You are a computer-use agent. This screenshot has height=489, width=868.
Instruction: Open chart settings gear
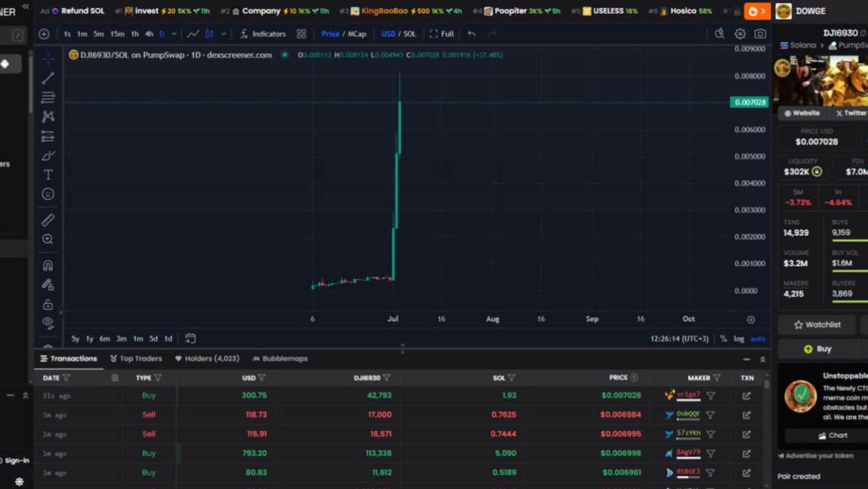pyautogui.click(x=740, y=34)
